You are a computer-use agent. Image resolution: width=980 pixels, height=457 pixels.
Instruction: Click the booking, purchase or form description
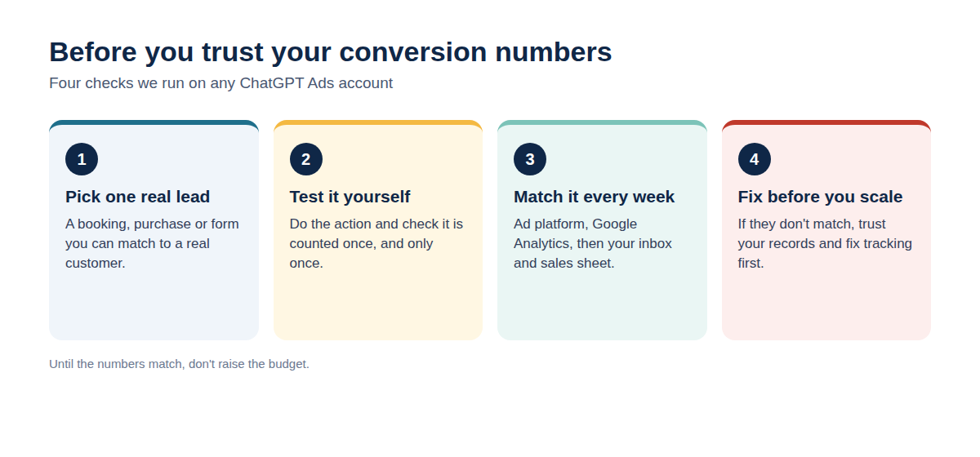(153, 243)
